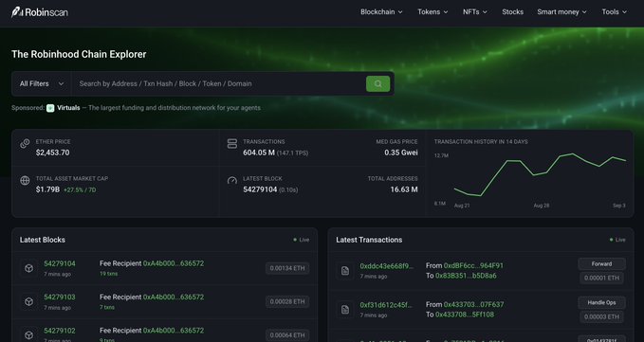Open fee recipient address of block 54279103

174,297
